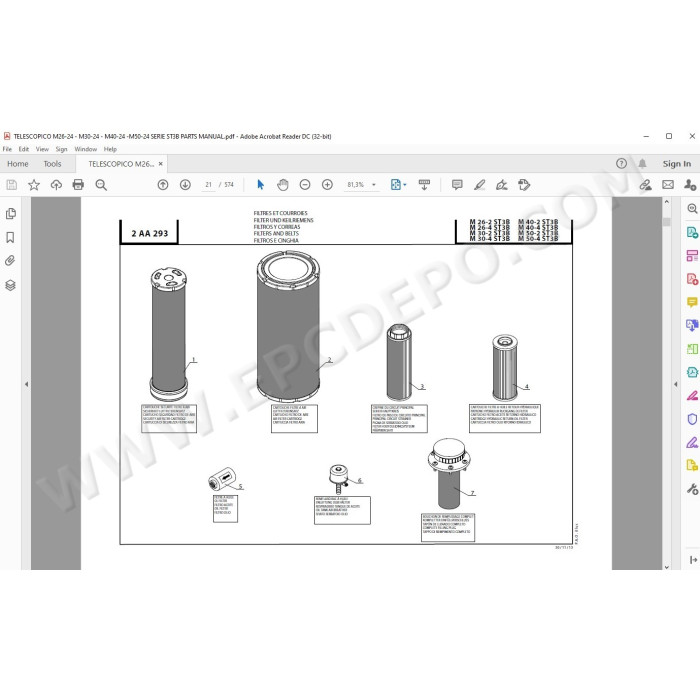Image resolution: width=700 pixels, height=700 pixels.
Task: Open the Protect shield tool
Action: pos(692,419)
